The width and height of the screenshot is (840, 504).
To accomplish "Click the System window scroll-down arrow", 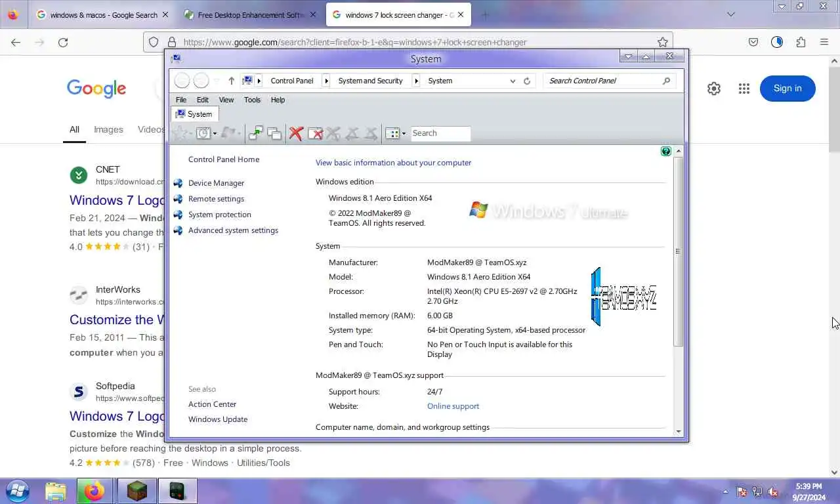I will coord(678,432).
